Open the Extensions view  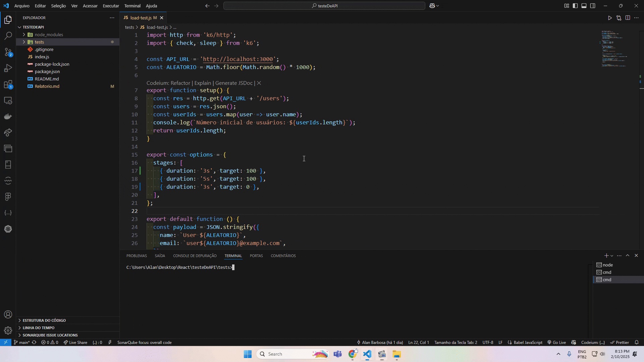[x=8, y=84]
